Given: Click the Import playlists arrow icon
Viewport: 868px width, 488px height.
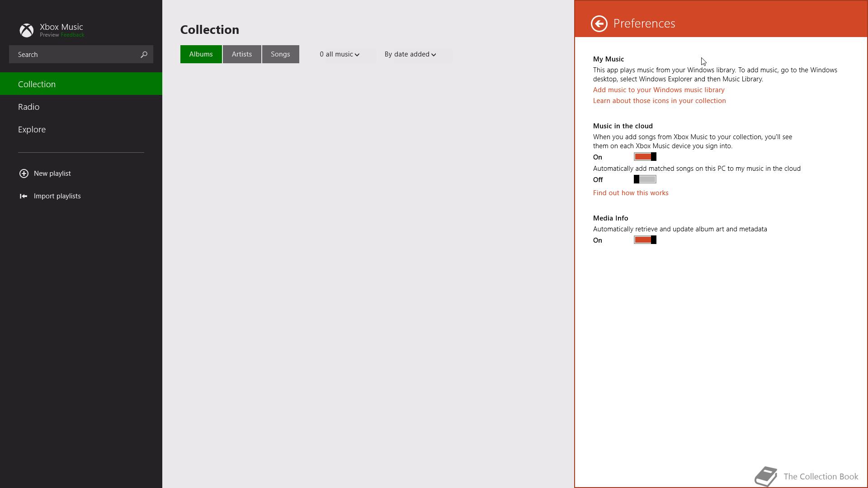Looking at the screenshot, I should point(24,196).
